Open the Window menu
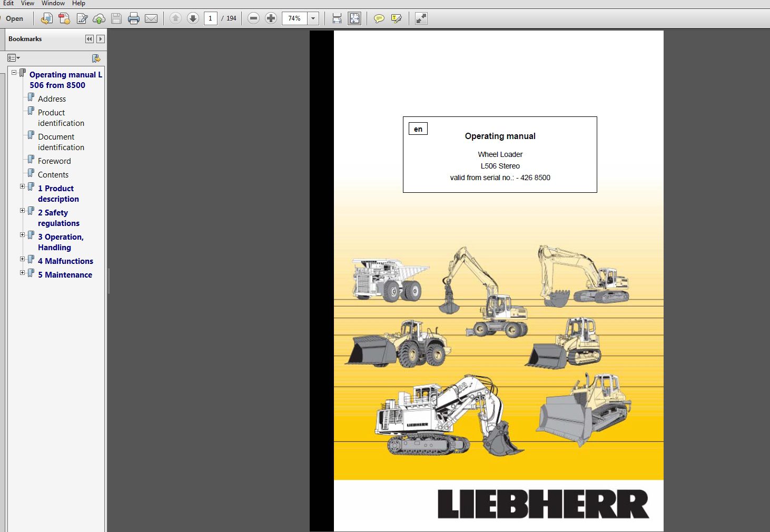The width and height of the screenshot is (770, 532). pyautogui.click(x=53, y=3)
